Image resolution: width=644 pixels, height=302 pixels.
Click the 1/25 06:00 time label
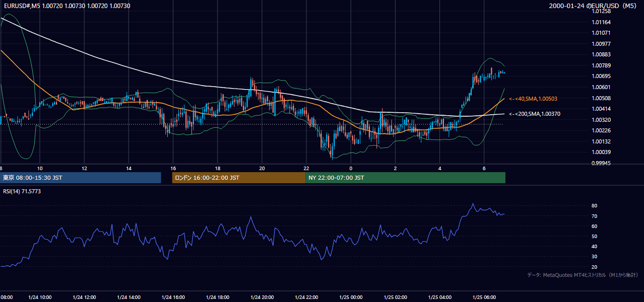[484, 297]
